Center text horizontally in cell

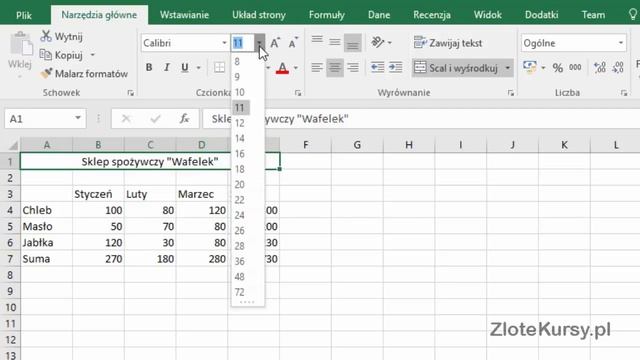[x=335, y=67]
